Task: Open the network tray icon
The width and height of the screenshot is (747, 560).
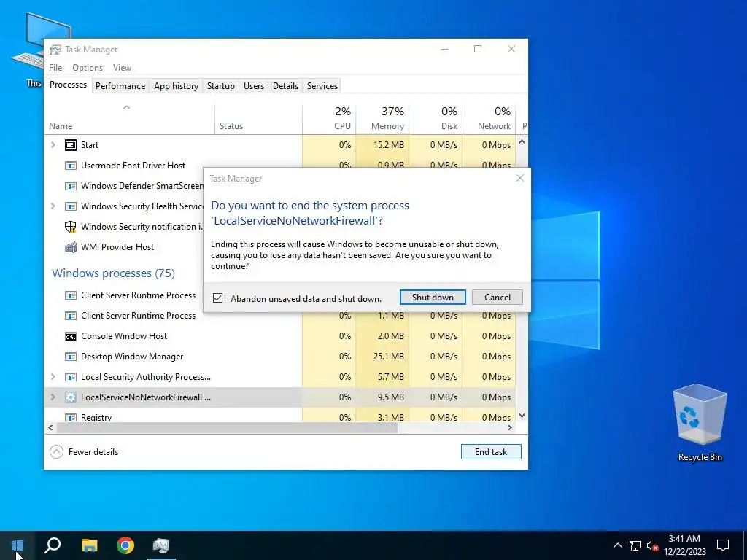Action: point(635,545)
